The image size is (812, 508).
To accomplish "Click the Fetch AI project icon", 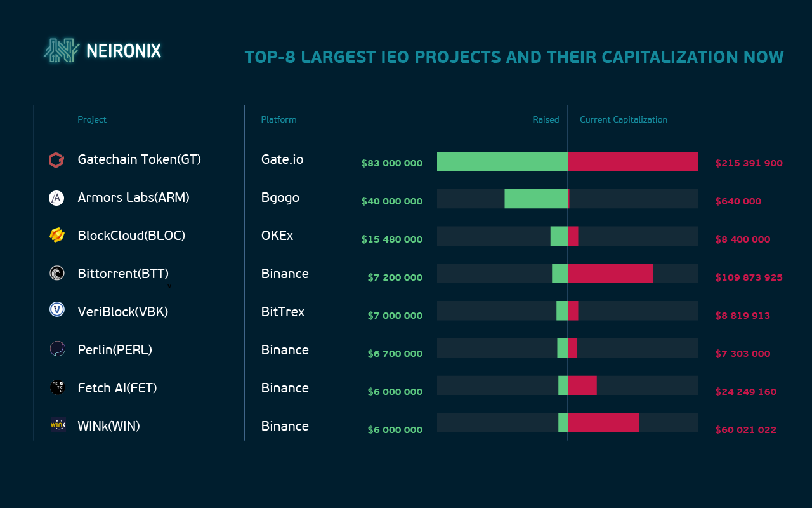I will (x=57, y=387).
